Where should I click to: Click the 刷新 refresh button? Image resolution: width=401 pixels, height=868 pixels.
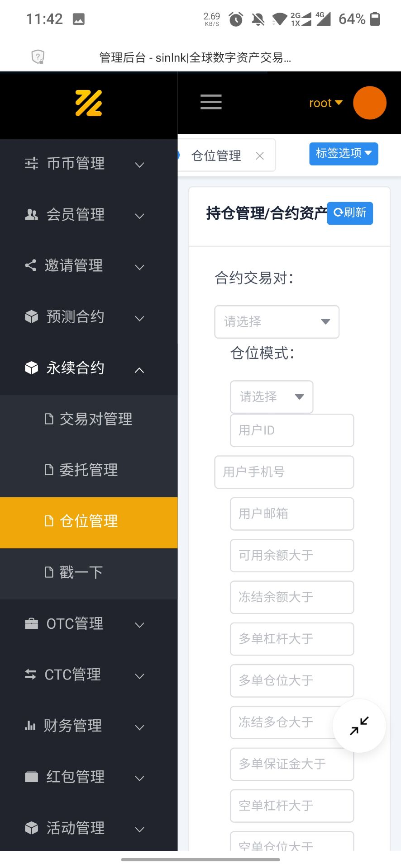[350, 213]
